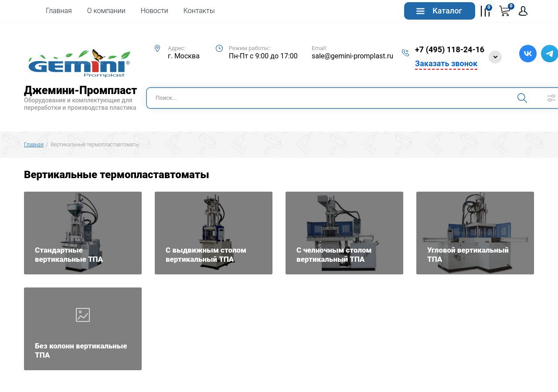Click the Заказать звонок link
The width and height of the screenshot is (558, 392).
[x=446, y=64]
